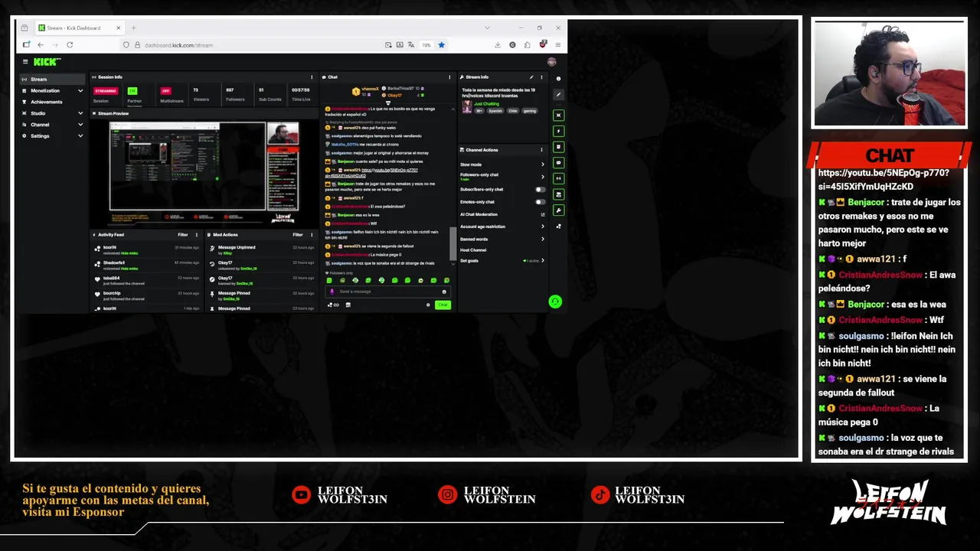Bookmark page with star icon
980x551 pixels.
tap(441, 45)
